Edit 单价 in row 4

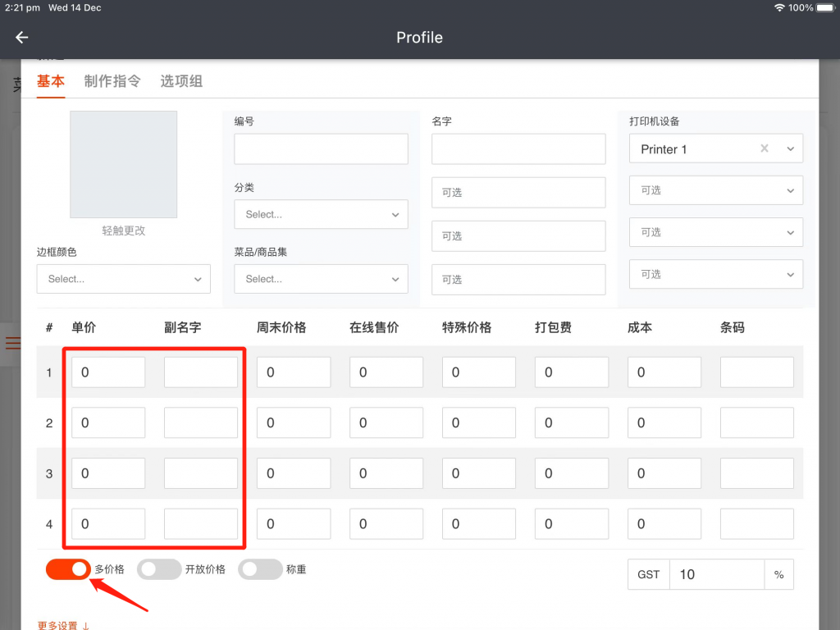click(x=108, y=524)
